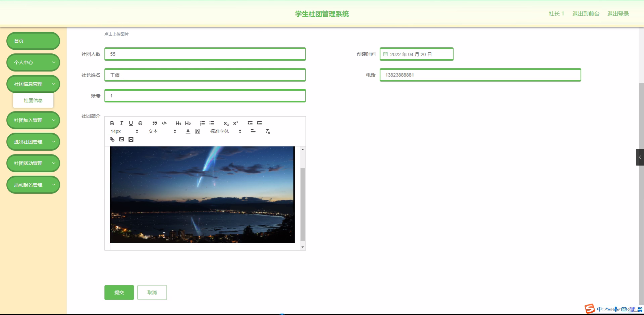Image resolution: width=644 pixels, height=315 pixels.
Task: Toggle strikethrough formatting in the editor
Action: tap(140, 123)
